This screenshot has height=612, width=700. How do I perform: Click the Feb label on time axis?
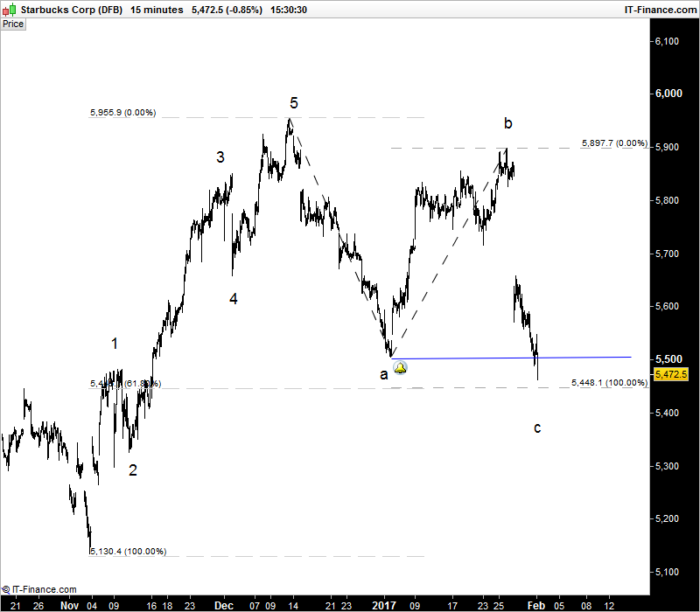pos(536,605)
